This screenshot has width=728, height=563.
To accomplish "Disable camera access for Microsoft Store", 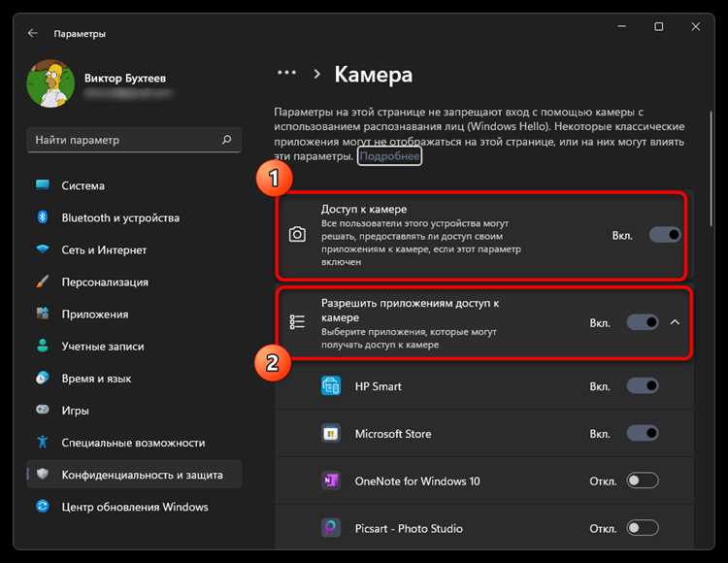I will click(643, 433).
